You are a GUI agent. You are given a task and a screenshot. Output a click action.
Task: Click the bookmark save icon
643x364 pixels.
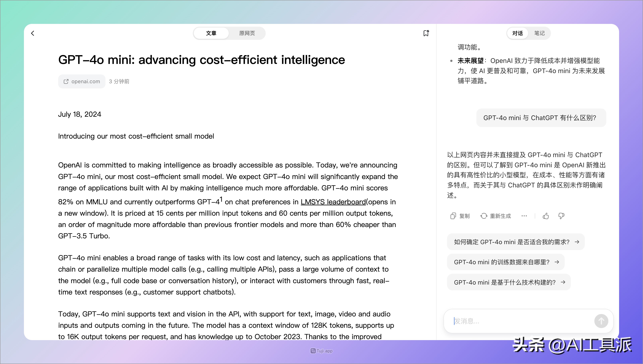pyautogui.click(x=426, y=33)
